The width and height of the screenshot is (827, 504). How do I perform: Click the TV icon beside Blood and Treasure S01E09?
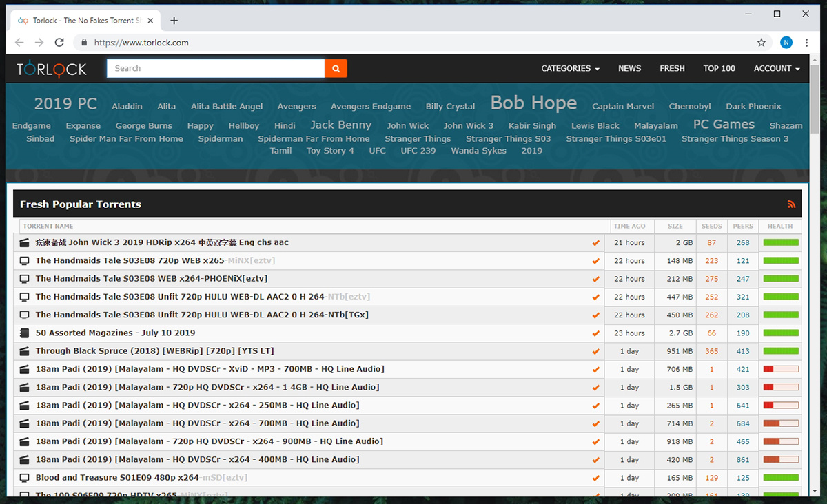coord(25,478)
